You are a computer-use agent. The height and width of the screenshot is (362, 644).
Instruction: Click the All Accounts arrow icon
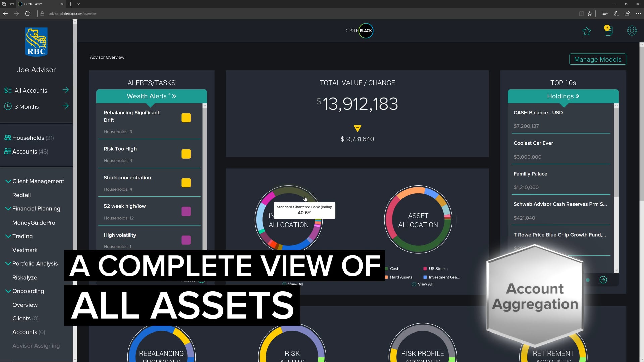[66, 90]
